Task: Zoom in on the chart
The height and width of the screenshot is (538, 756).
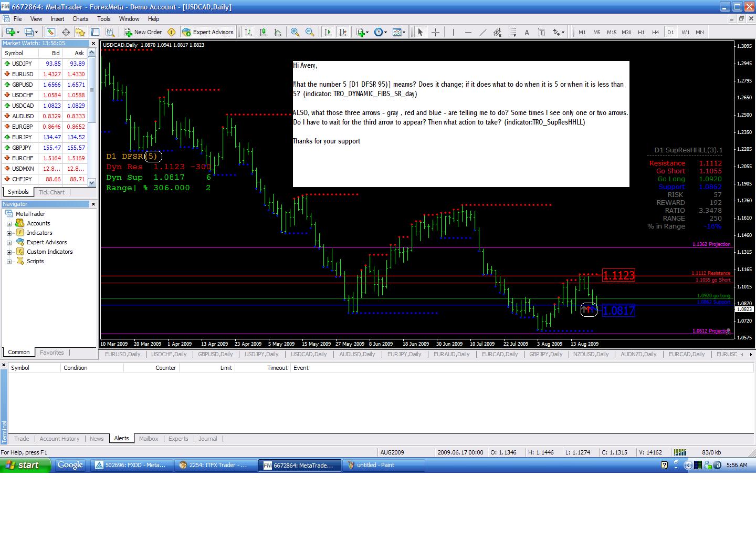Action: click(x=295, y=32)
